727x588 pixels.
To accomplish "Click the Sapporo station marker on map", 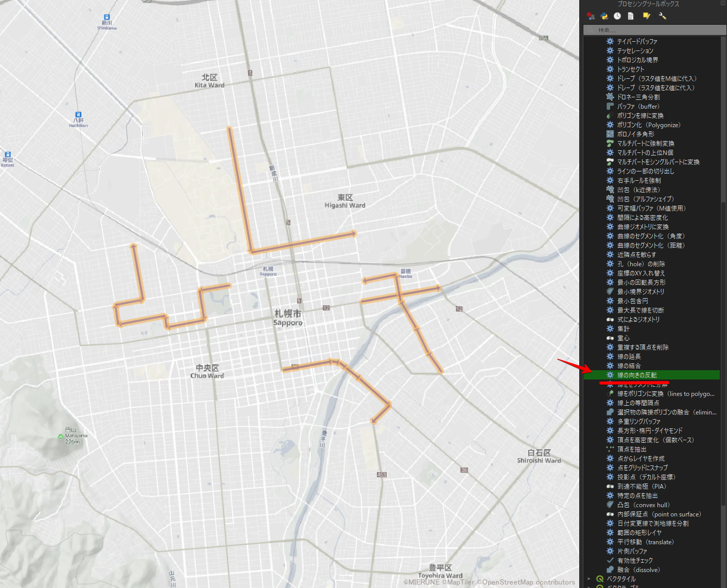I will point(268,271).
